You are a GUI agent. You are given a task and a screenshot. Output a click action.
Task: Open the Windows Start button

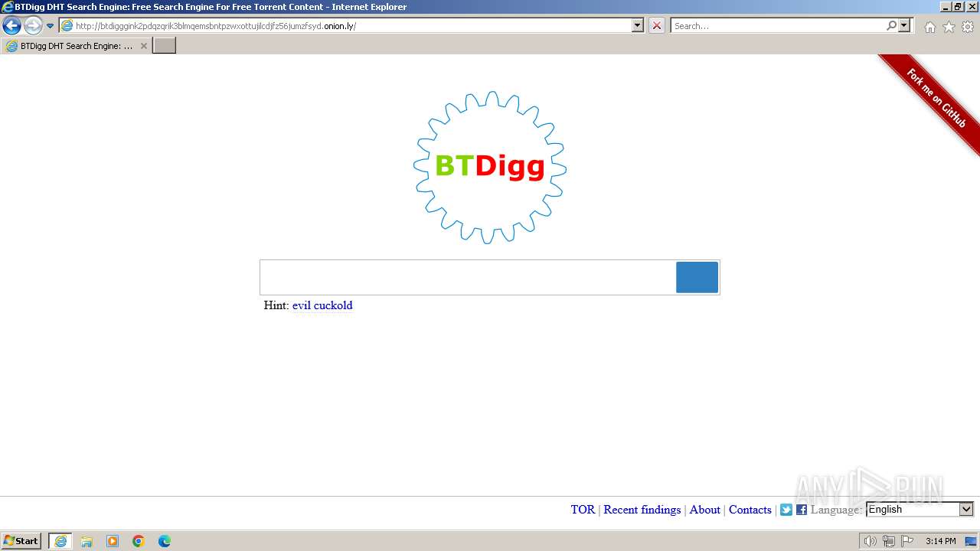[x=21, y=541]
